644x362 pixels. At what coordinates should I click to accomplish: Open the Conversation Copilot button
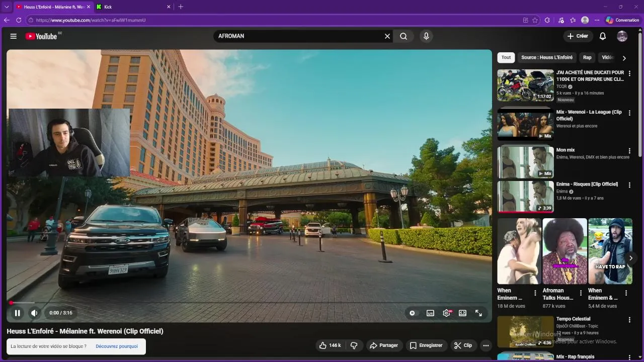(x=623, y=20)
